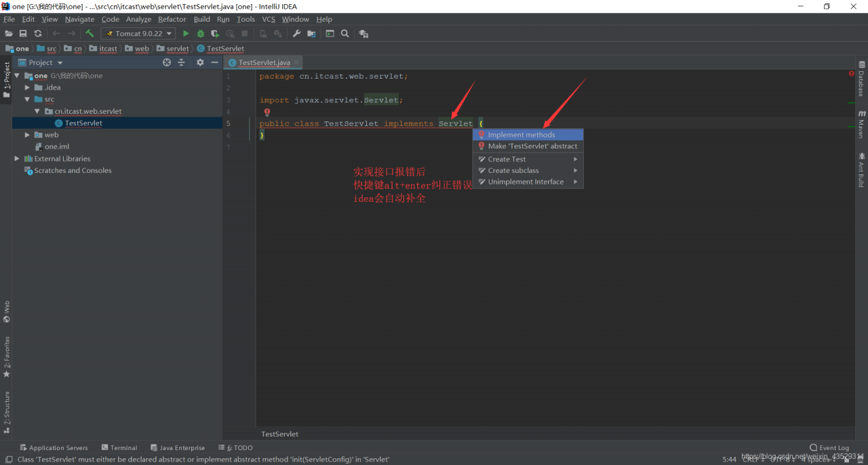Open Application Servers tool window

[x=54, y=447]
